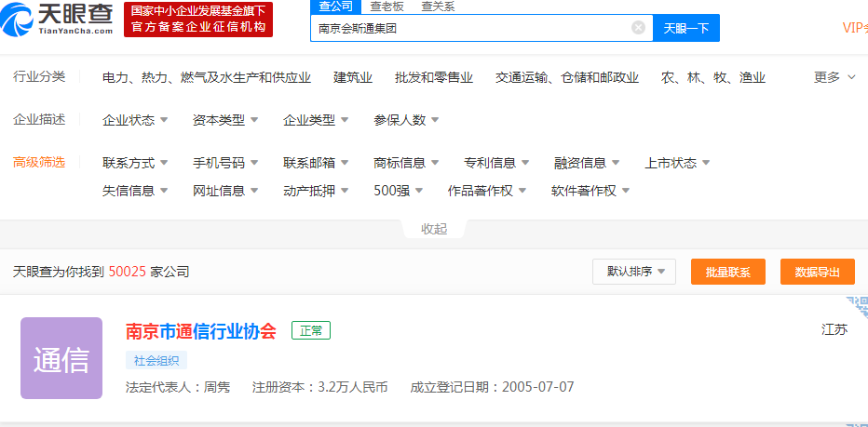Filter by 电力、热力、燃气及水生产和供应业 industry
The image size is (868, 427).
(x=207, y=77)
